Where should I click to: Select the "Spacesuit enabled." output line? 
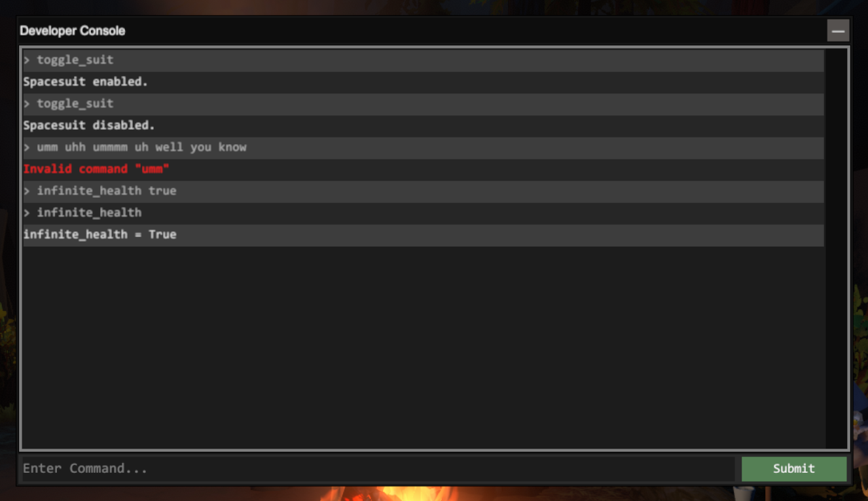423,83
